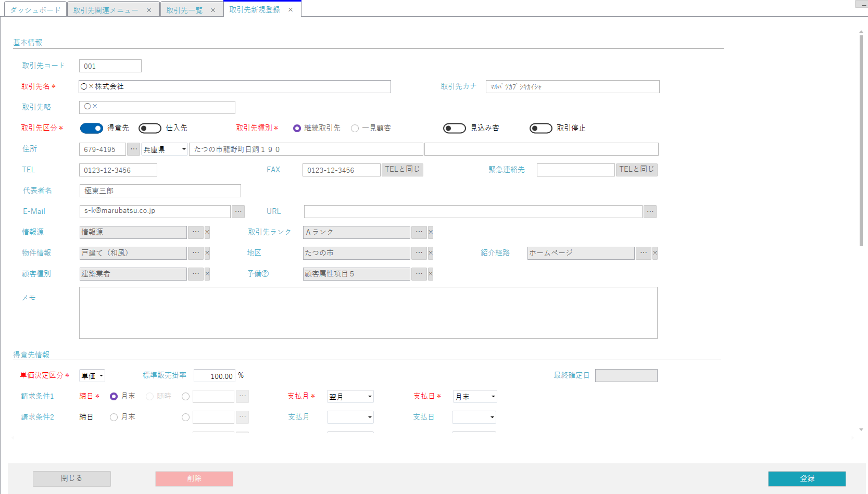Select 一見顧客 radio button
868x494 pixels.
355,128
